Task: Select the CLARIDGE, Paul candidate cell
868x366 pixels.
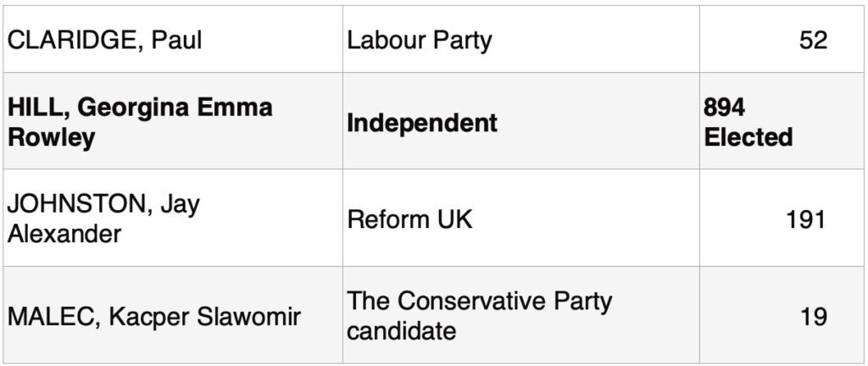Action: pos(173,40)
